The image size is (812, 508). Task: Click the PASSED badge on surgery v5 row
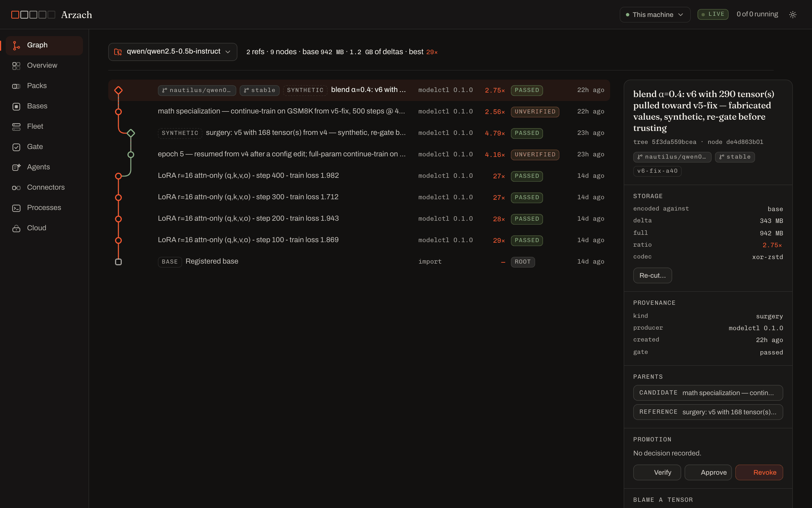coord(527,133)
